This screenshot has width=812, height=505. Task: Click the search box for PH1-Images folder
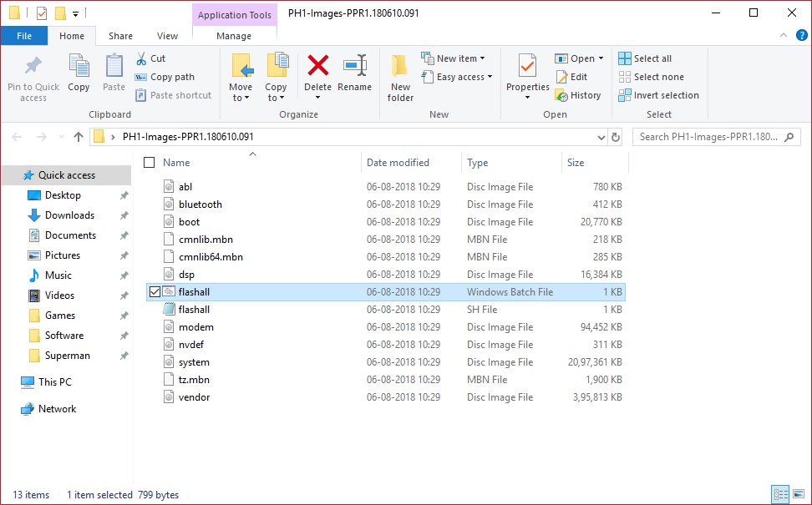coord(716,137)
